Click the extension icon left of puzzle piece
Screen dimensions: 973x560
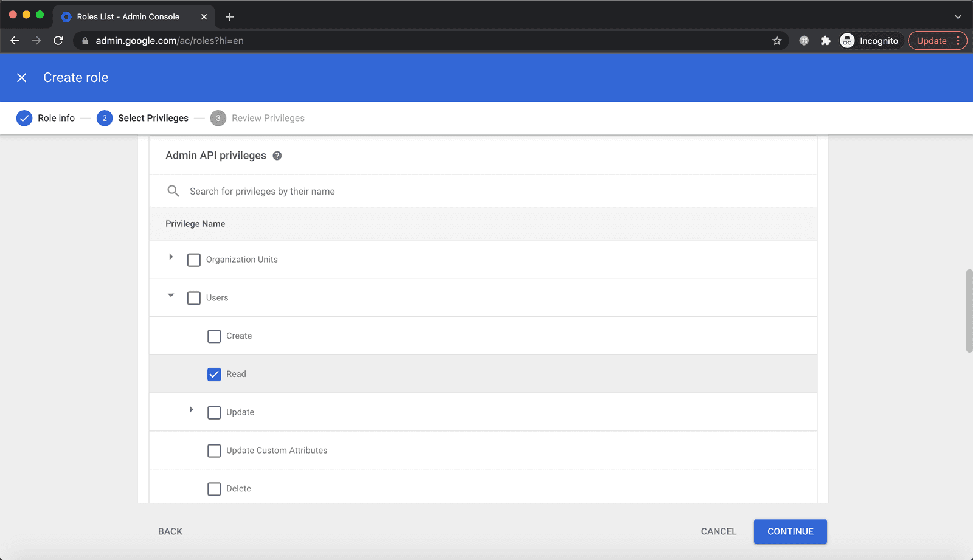pos(804,41)
